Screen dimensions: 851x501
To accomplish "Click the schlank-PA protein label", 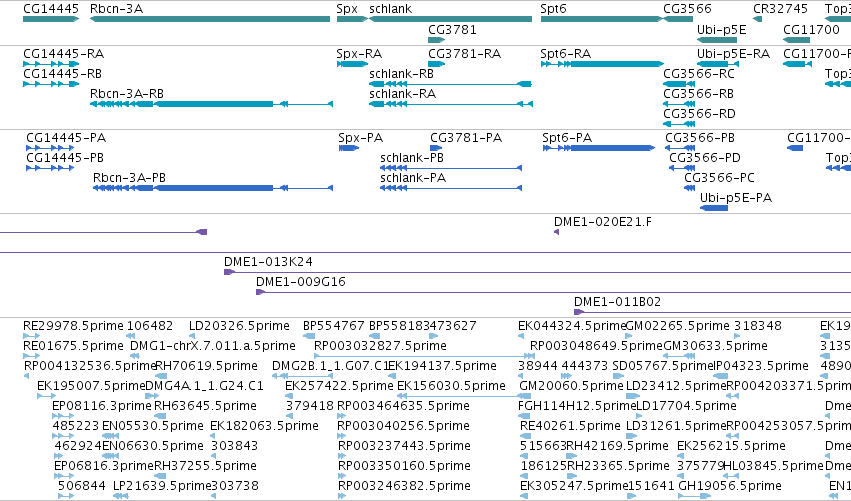I will 413,178.
